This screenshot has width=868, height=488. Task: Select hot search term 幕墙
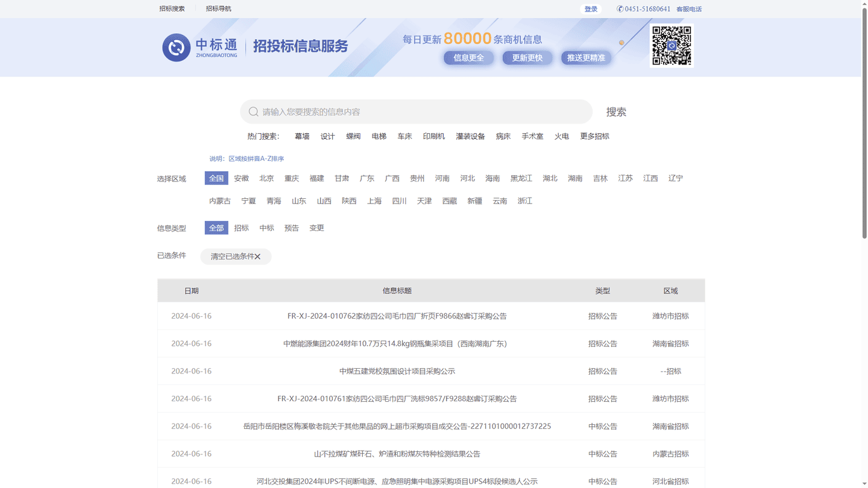tap(302, 136)
